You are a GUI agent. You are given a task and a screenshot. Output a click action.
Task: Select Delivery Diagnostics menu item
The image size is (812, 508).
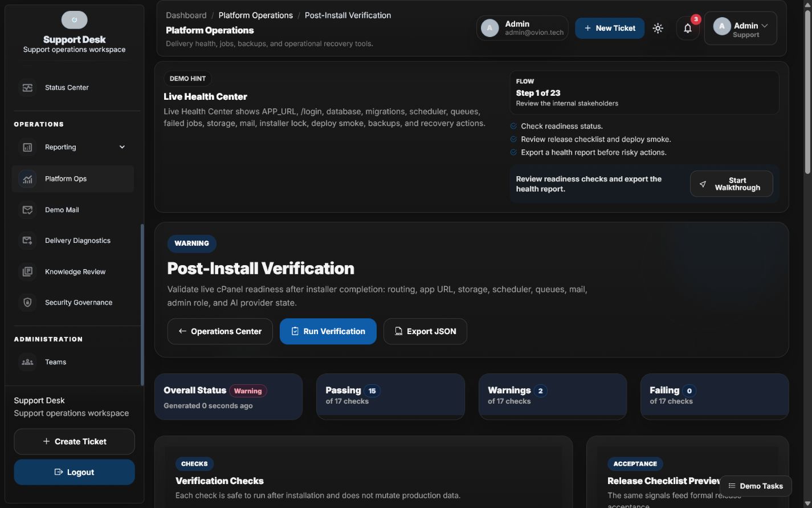point(73,241)
